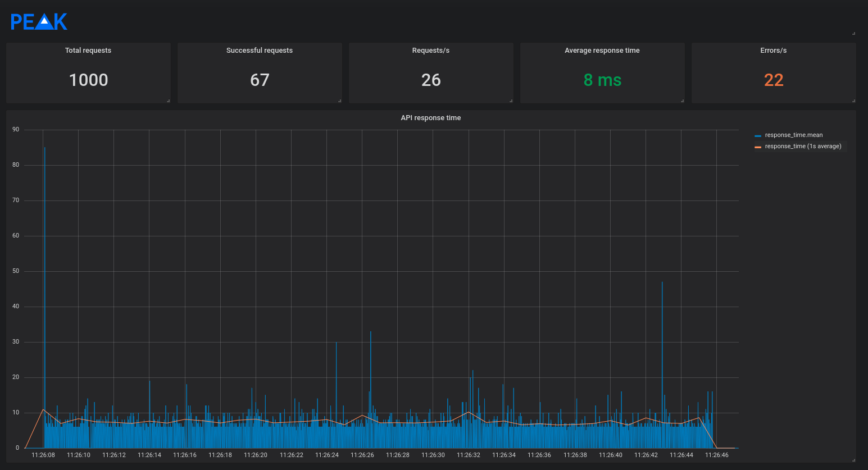
Task: Click the 11:26:10 time axis label
Action: coord(79,455)
